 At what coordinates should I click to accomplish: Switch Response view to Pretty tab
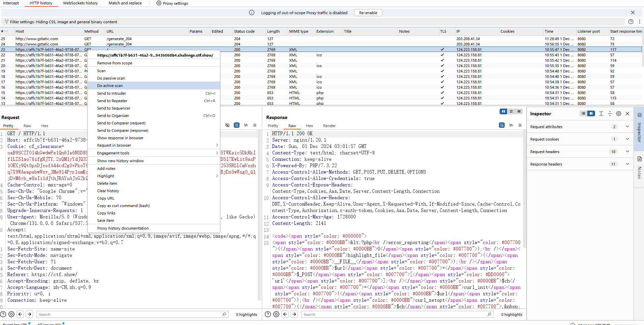[273, 126]
